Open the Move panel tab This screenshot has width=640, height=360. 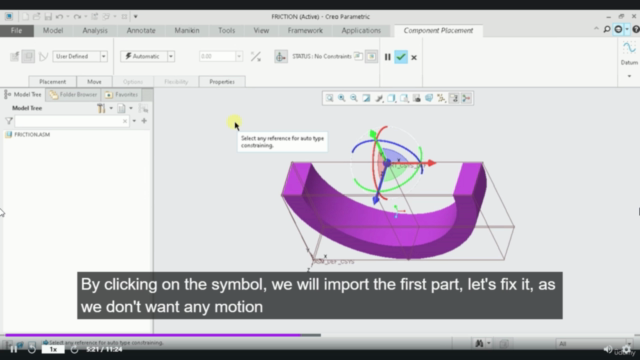tap(94, 82)
